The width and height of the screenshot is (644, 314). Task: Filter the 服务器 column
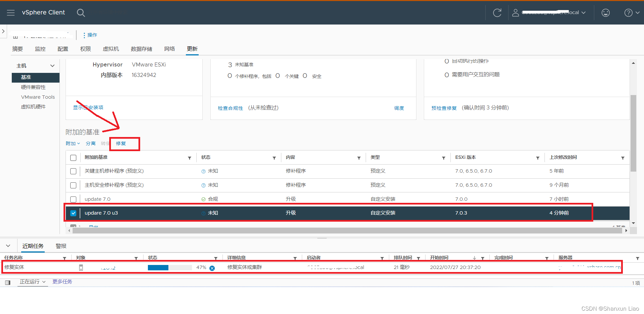pos(638,258)
